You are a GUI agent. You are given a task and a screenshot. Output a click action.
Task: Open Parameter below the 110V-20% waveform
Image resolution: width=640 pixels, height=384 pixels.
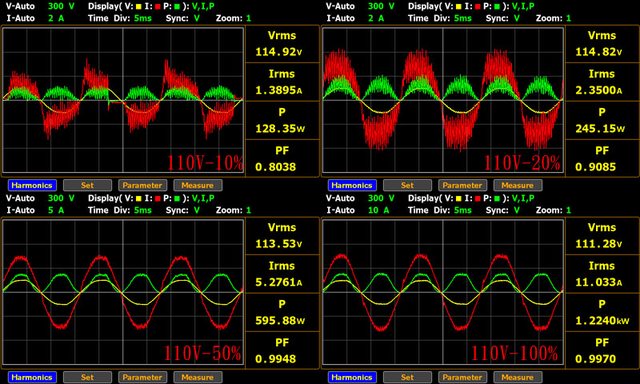tap(462, 185)
